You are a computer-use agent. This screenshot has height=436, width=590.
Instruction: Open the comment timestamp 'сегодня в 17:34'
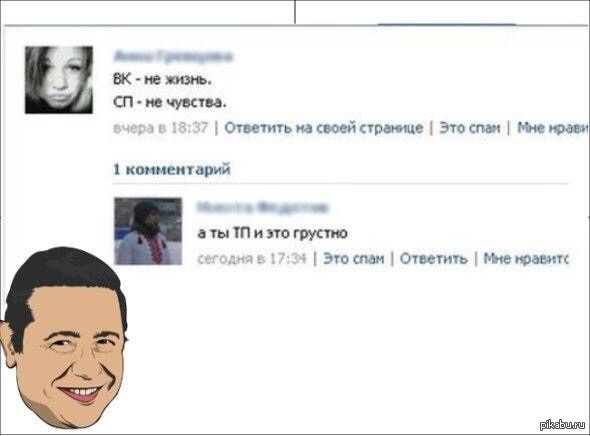coord(252,258)
